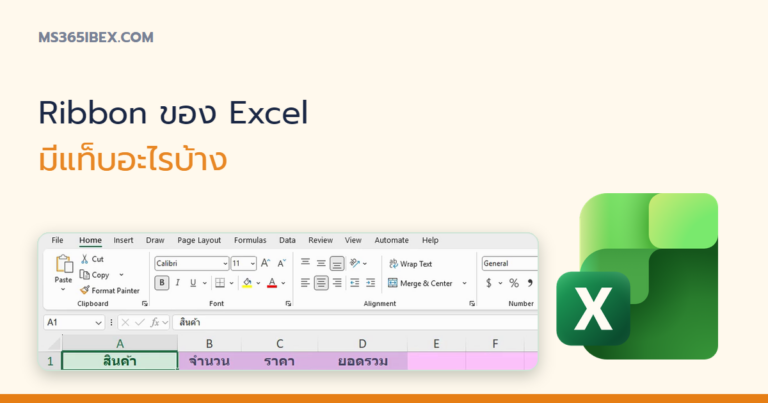
Task: Open the Font group dialog launcher
Action: pyautogui.click(x=288, y=304)
